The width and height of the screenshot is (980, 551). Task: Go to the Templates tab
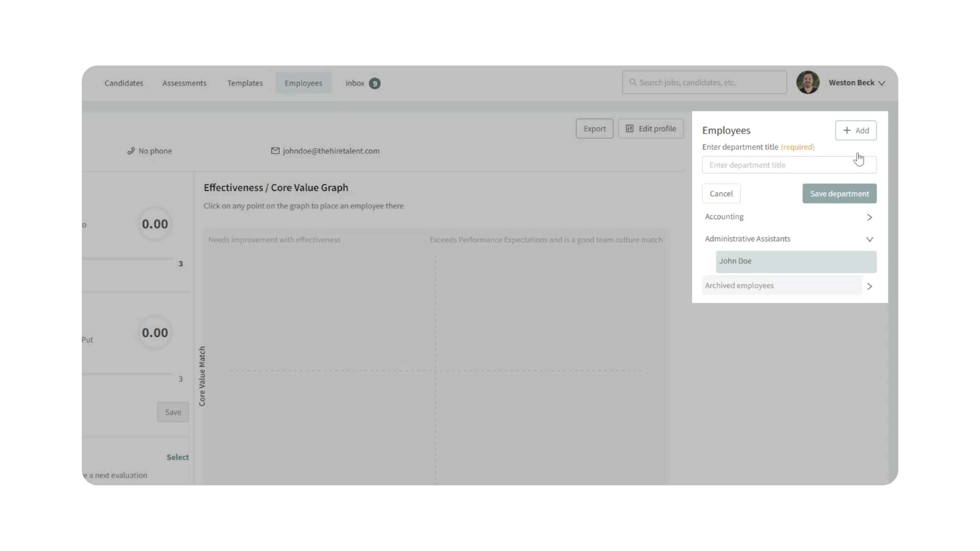pos(245,83)
